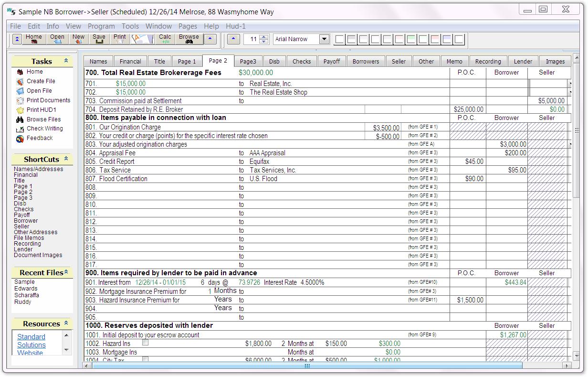Switch to the Disb tab
This screenshot has height=377, width=588.
(x=274, y=61)
